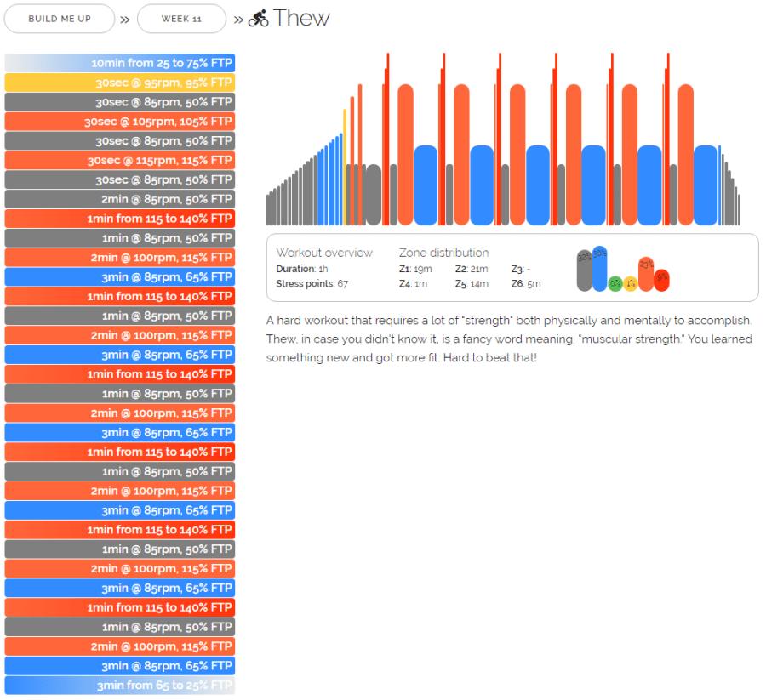Image resolution: width=766 pixels, height=700 pixels.
Task: Click the Zone distribution heading
Action: click(x=443, y=253)
